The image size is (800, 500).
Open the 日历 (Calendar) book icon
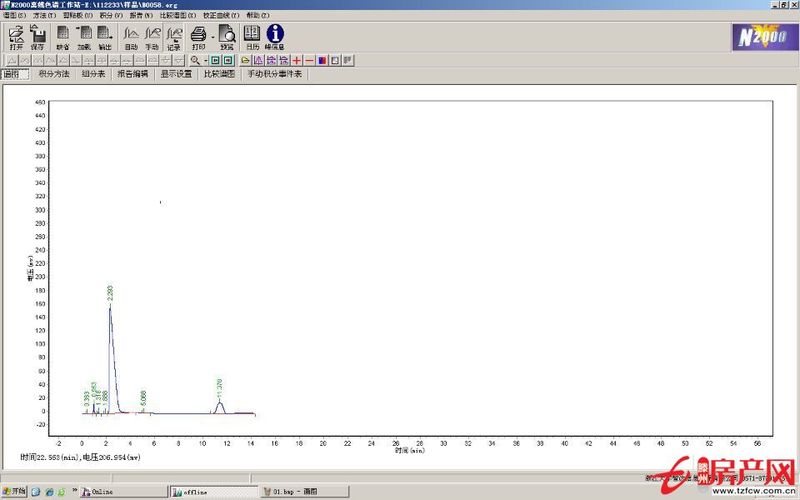(252, 37)
